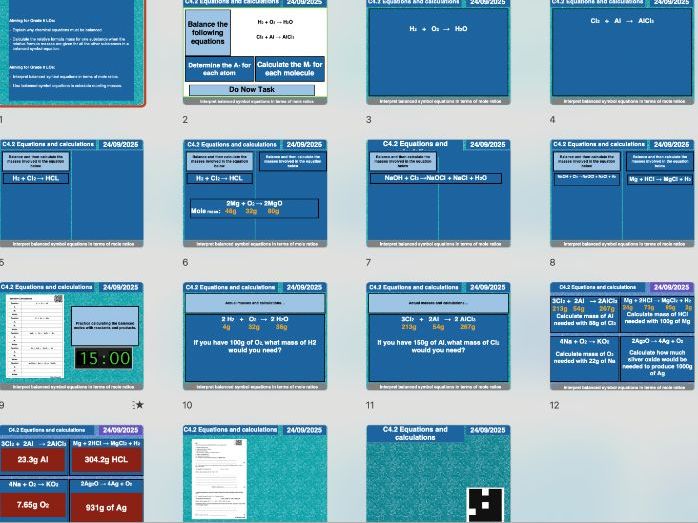Image resolution: width=698 pixels, height=523 pixels.
Task: Select slide 11 asking about 150g of Al
Action: (438, 336)
